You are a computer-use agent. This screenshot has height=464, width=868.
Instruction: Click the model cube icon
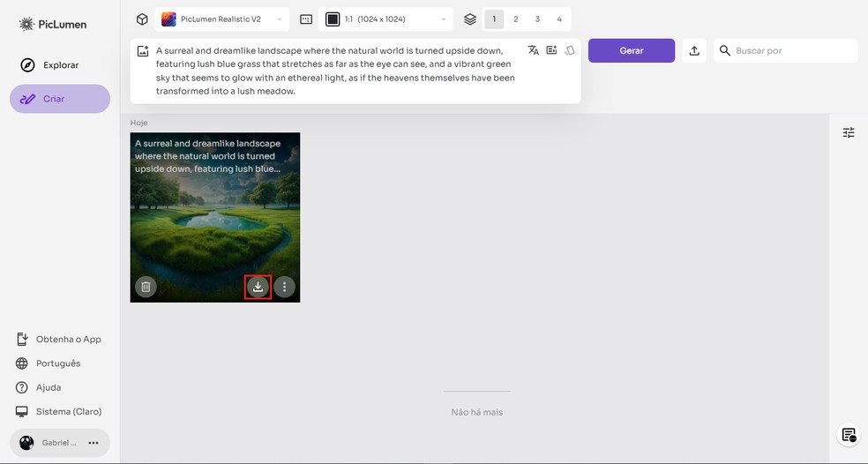pos(142,19)
